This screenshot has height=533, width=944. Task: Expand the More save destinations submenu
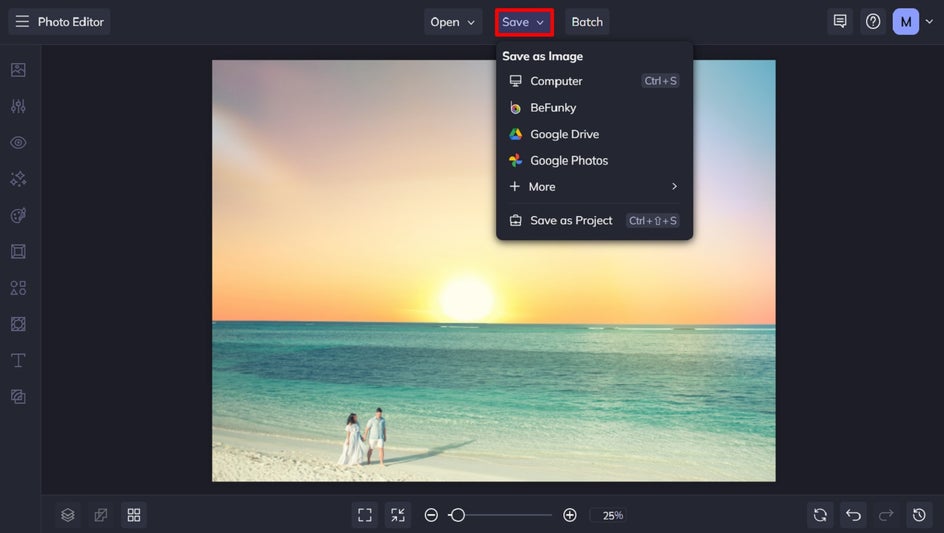click(594, 187)
